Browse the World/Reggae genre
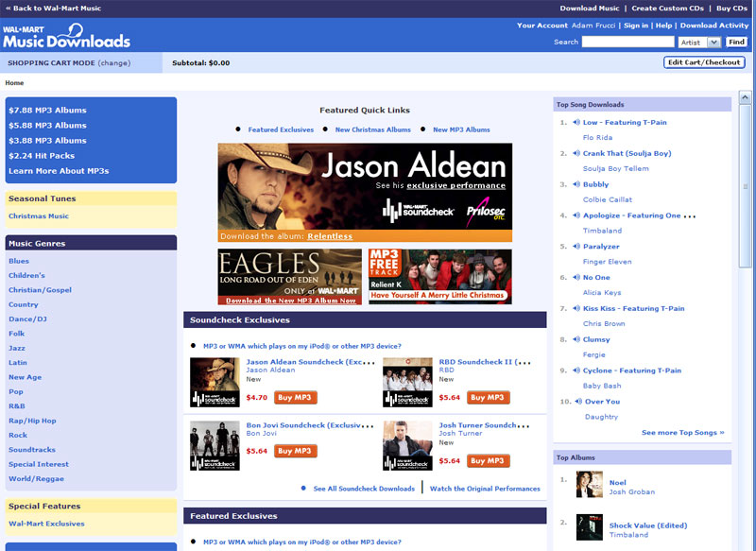Image resolution: width=756 pixels, height=551 pixels. tap(36, 478)
